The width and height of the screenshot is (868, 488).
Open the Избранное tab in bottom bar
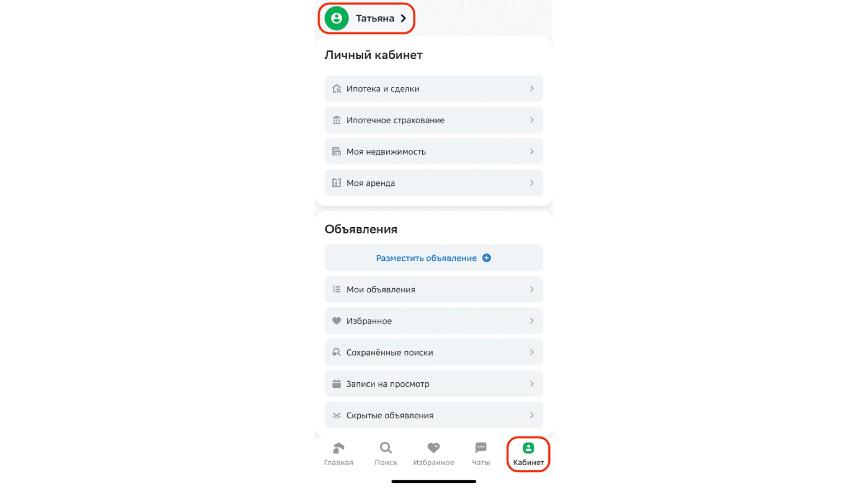tap(434, 454)
